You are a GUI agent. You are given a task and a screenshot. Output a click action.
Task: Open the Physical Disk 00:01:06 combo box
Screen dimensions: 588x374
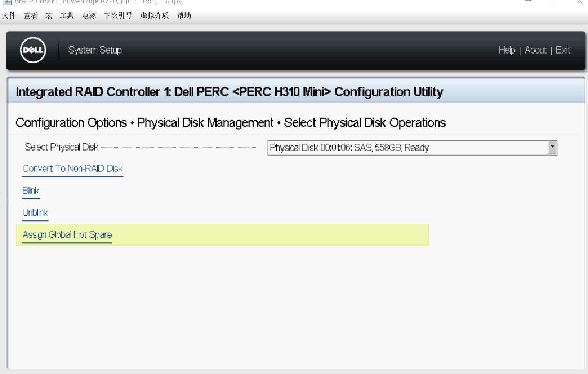pos(408,148)
